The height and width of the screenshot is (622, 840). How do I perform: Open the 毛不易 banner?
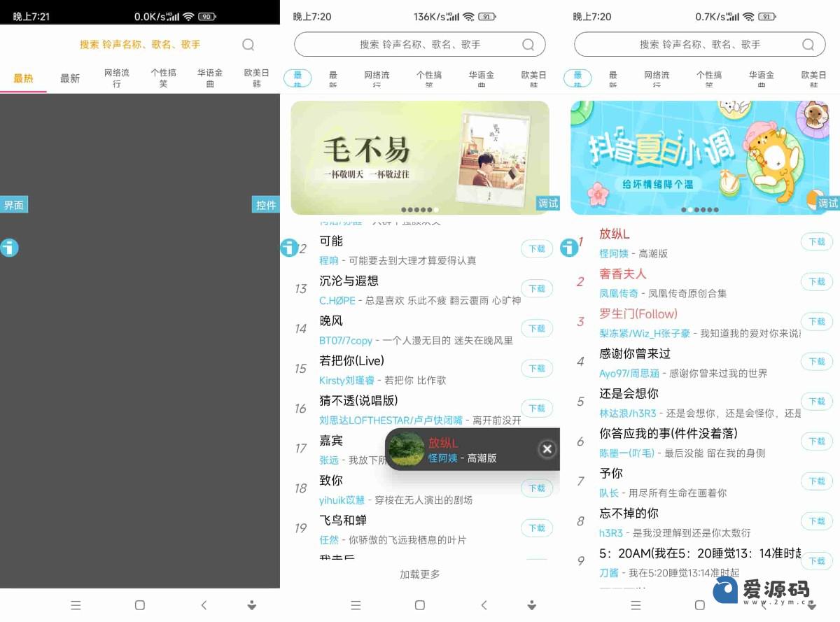coord(420,158)
